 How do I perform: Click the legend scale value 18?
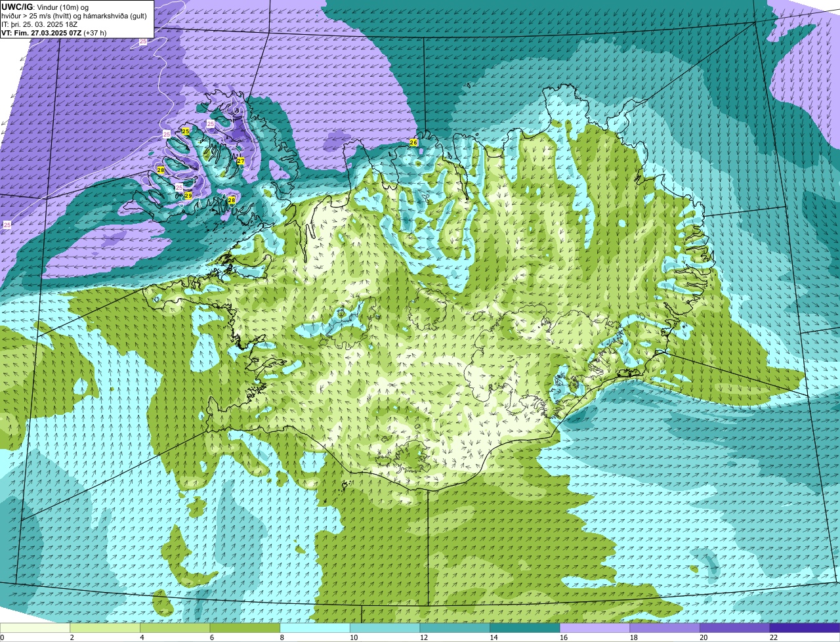(634, 637)
